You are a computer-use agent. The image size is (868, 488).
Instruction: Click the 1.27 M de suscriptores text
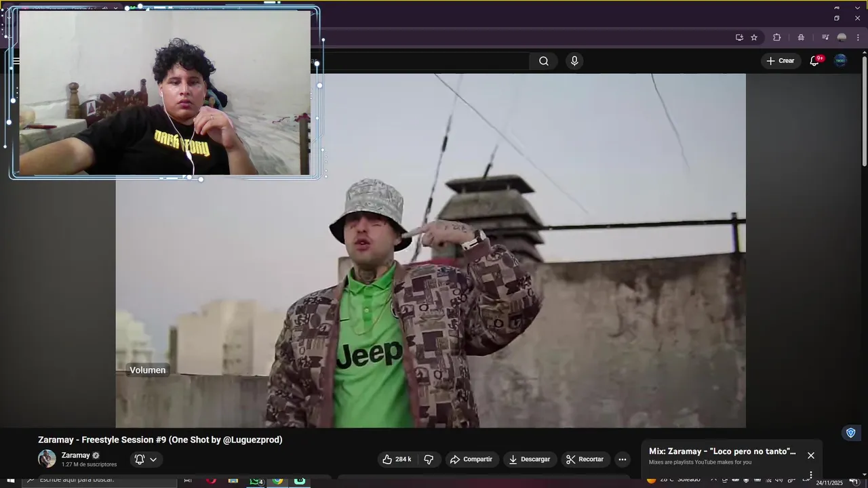(x=89, y=465)
